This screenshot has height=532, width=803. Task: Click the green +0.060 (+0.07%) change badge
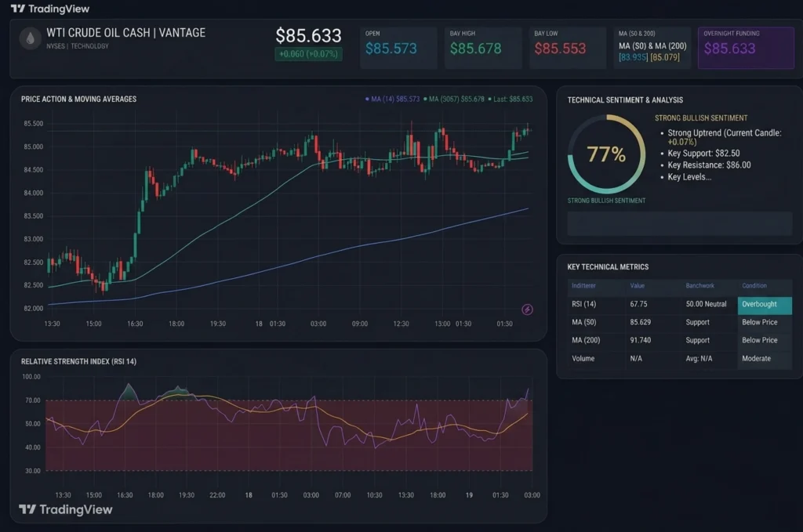[x=308, y=54]
